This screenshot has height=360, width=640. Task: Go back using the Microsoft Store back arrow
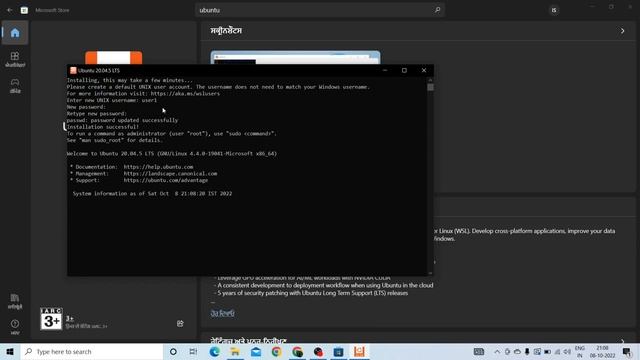10,10
